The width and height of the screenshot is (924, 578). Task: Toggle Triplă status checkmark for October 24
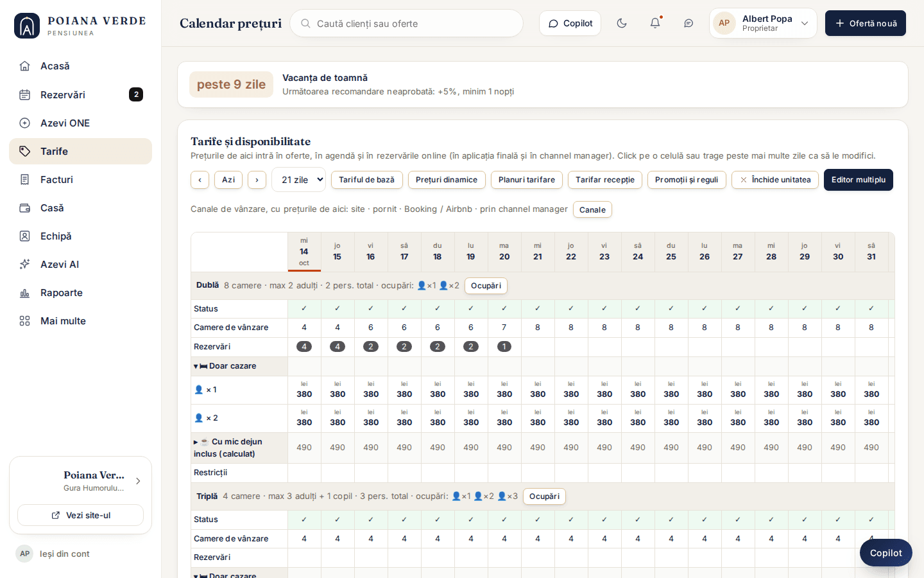pos(638,520)
